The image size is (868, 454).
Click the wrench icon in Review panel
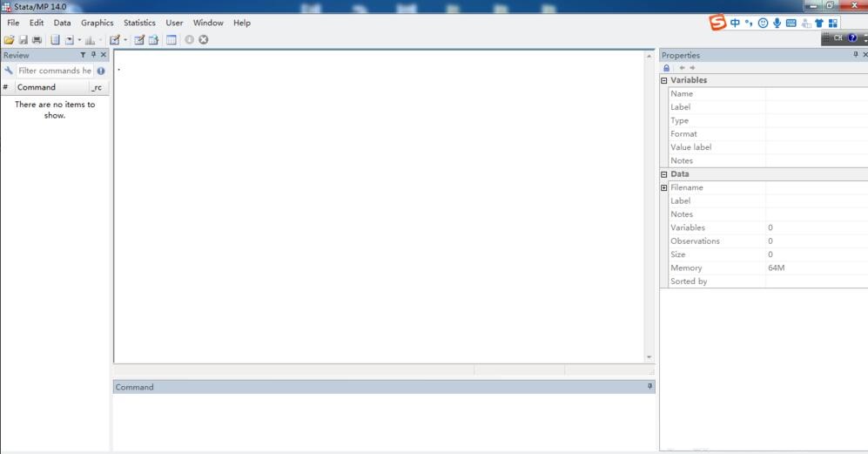(x=9, y=71)
